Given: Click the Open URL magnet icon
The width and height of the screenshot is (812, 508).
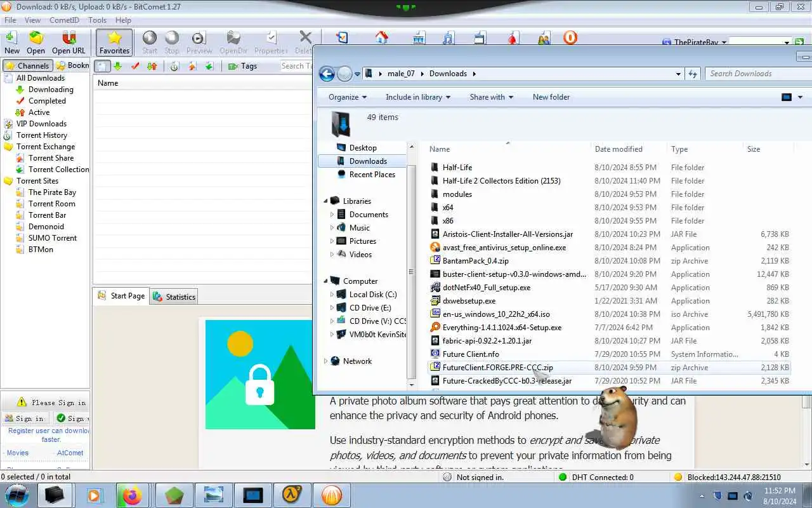Looking at the screenshot, I should tap(69, 43).
